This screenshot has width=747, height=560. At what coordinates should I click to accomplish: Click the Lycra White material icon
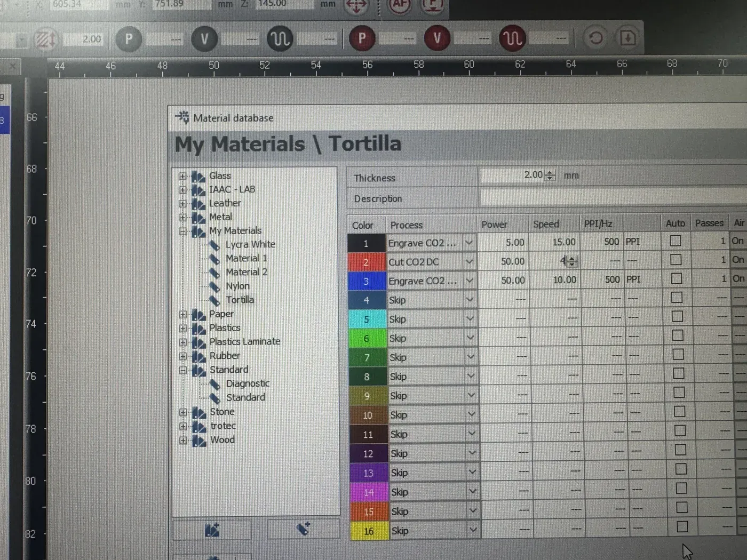click(x=214, y=245)
